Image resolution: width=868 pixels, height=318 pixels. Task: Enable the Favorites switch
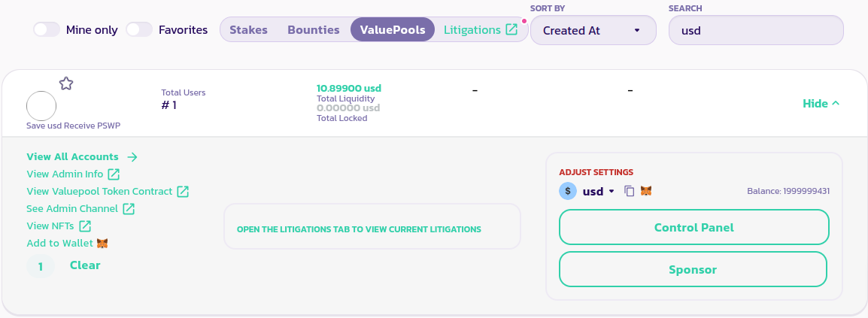click(x=139, y=30)
